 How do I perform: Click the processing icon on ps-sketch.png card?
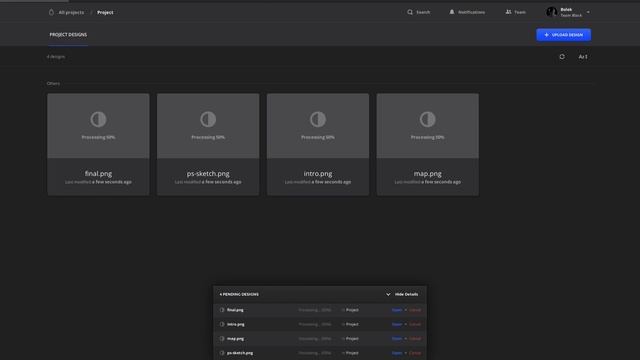(x=208, y=119)
